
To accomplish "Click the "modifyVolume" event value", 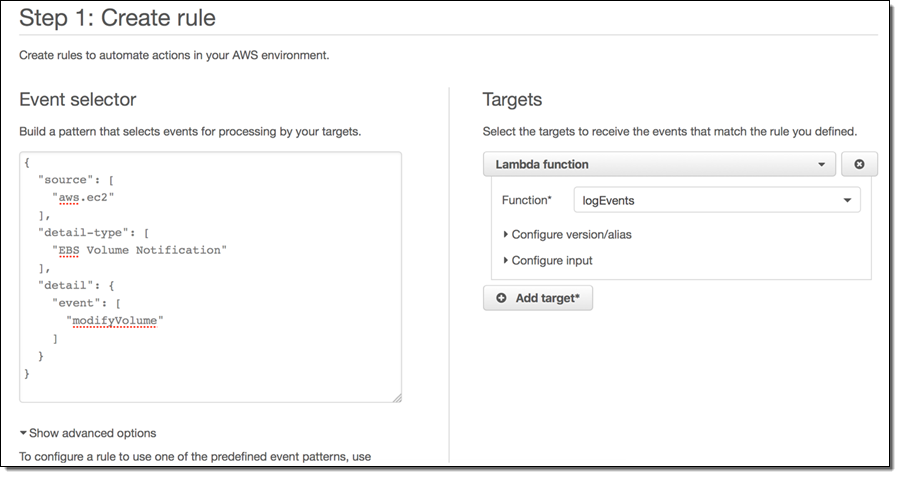I will click(x=115, y=320).
